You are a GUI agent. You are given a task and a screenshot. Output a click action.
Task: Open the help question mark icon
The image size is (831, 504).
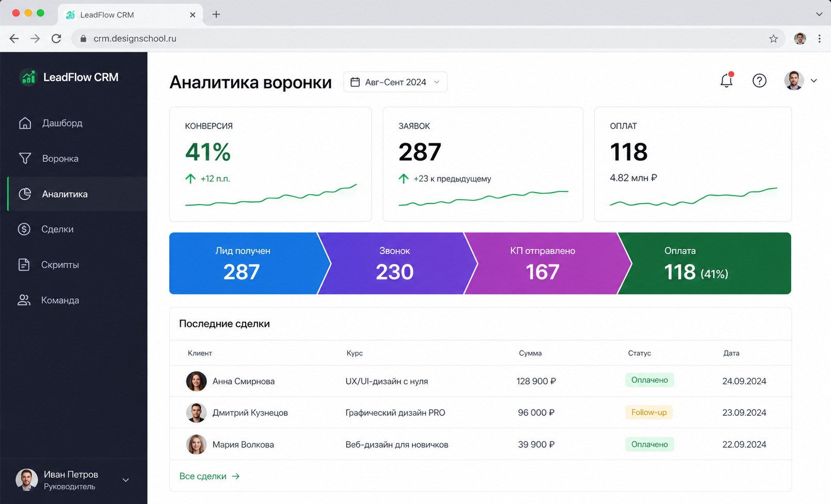(759, 80)
